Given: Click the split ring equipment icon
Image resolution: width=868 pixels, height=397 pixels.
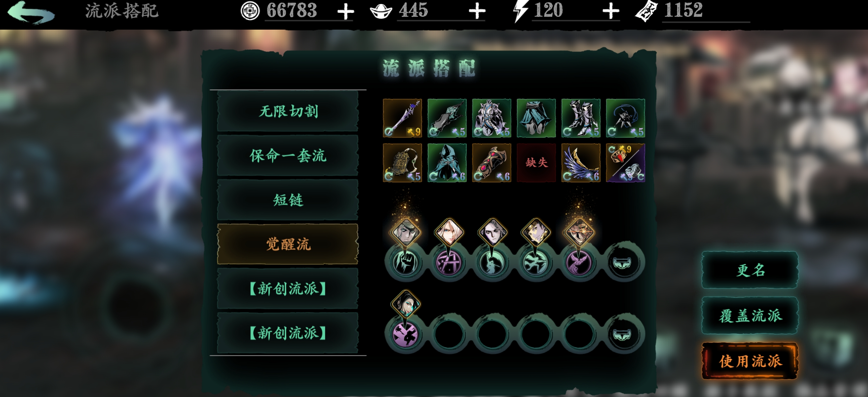Looking at the screenshot, I should point(625,162).
